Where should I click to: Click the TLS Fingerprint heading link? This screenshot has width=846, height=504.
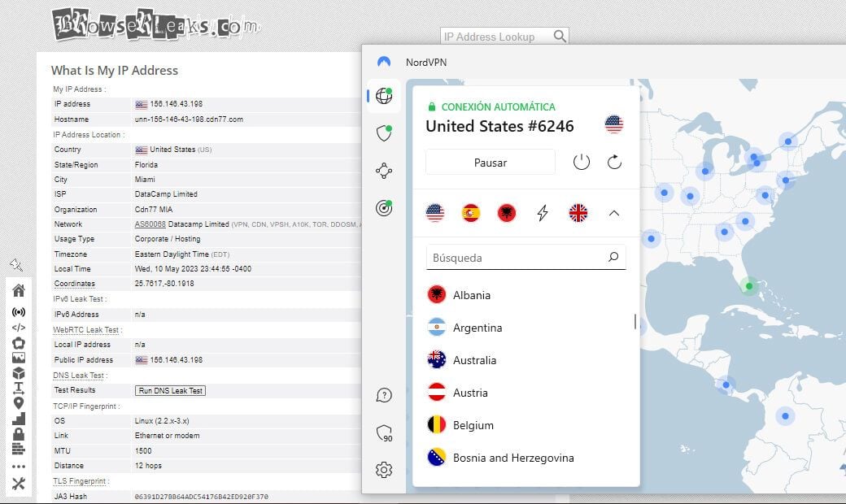[80, 480]
